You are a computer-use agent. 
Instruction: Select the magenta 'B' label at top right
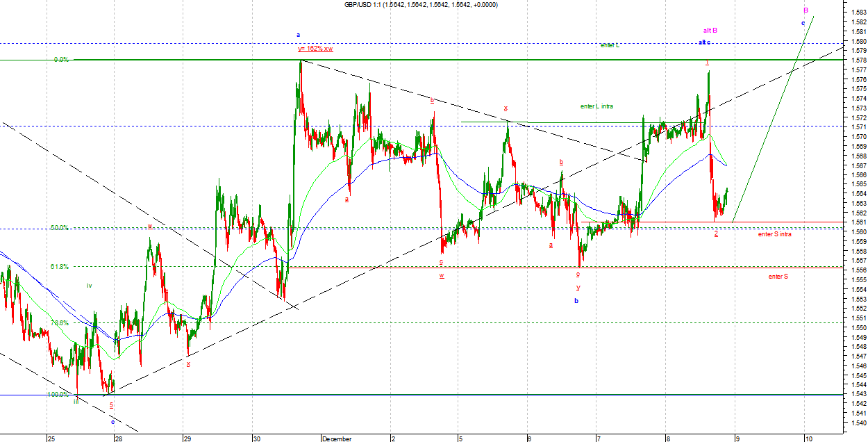tap(806, 10)
